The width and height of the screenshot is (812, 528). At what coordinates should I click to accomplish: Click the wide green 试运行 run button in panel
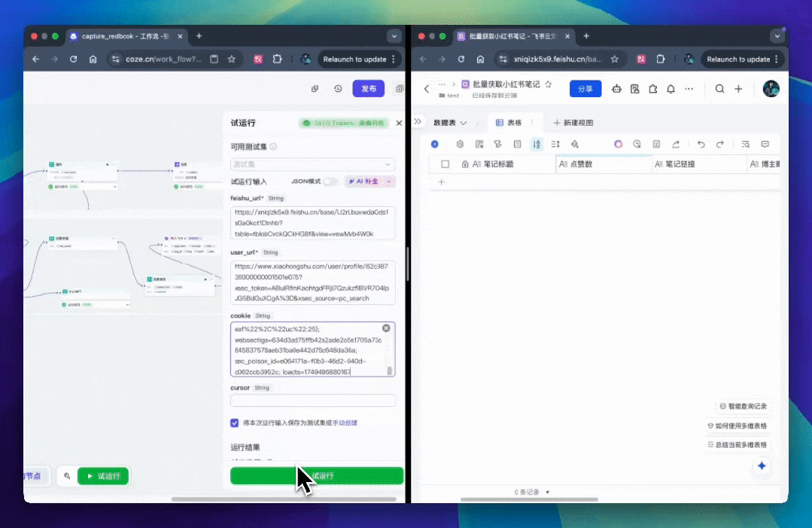316,476
